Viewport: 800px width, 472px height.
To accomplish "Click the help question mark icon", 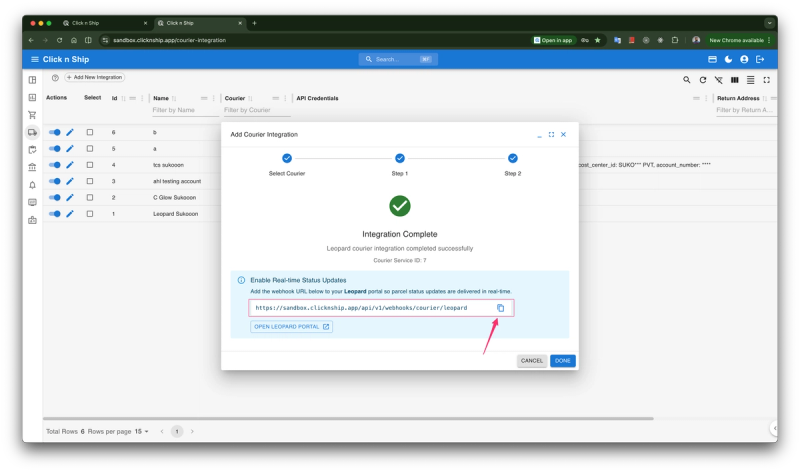I will [55, 78].
